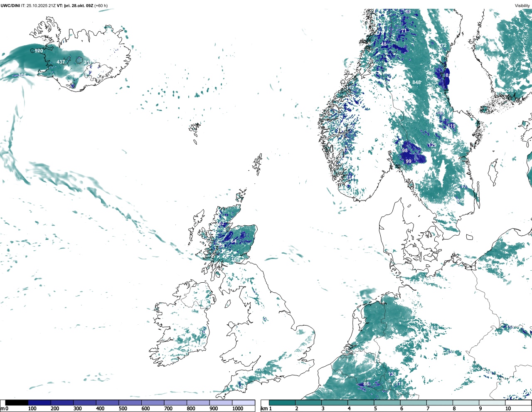Click the "169" value over southern Scotland
Screen dimensions: 532x412
pyautogui.click(x=236, y=260)
